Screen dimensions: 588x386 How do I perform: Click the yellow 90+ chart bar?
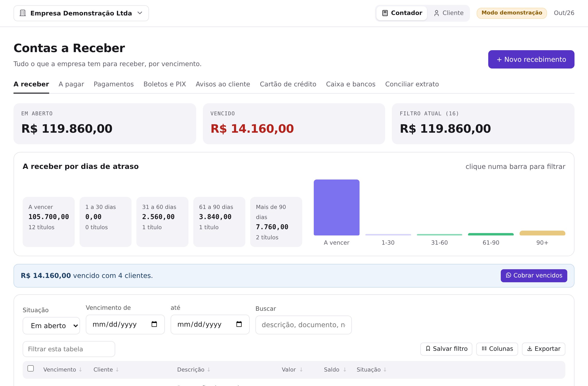[x=542, y=233]
